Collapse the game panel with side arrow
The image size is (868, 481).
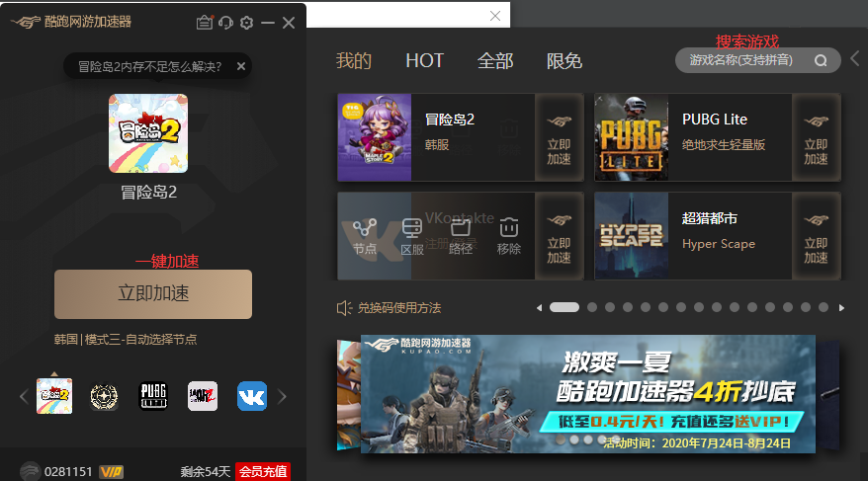click(855, 58)
